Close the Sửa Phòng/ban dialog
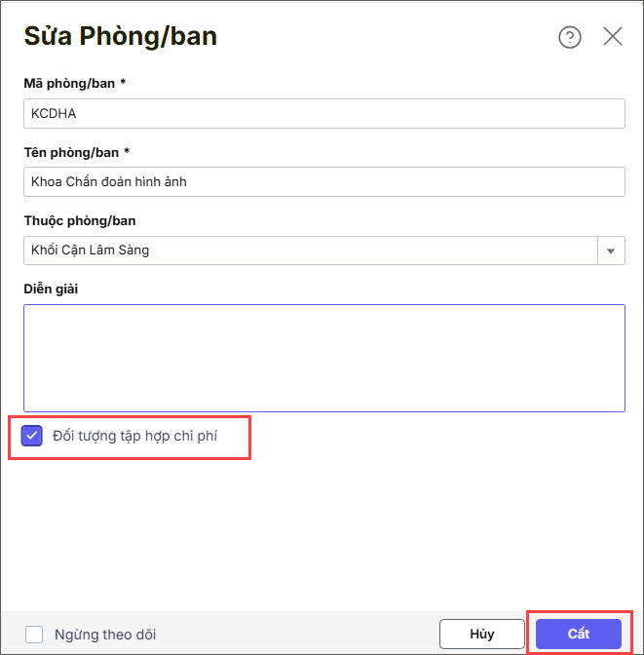Screen dimensions: 644x655 pos(613,37)
